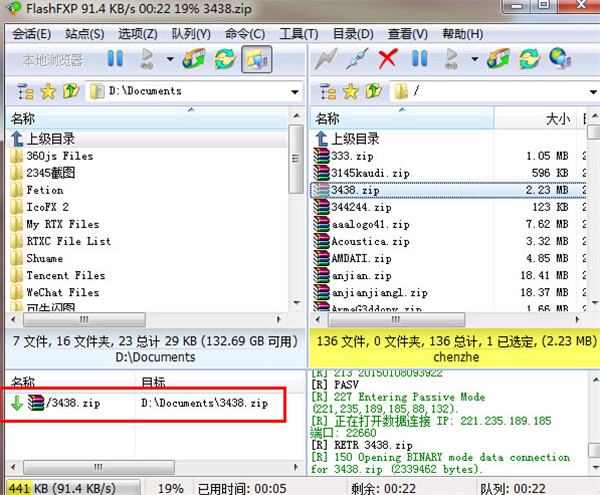Expand the remote path dropdown
The height and width of the screenshot is (495, 600).
coord(590,91)
